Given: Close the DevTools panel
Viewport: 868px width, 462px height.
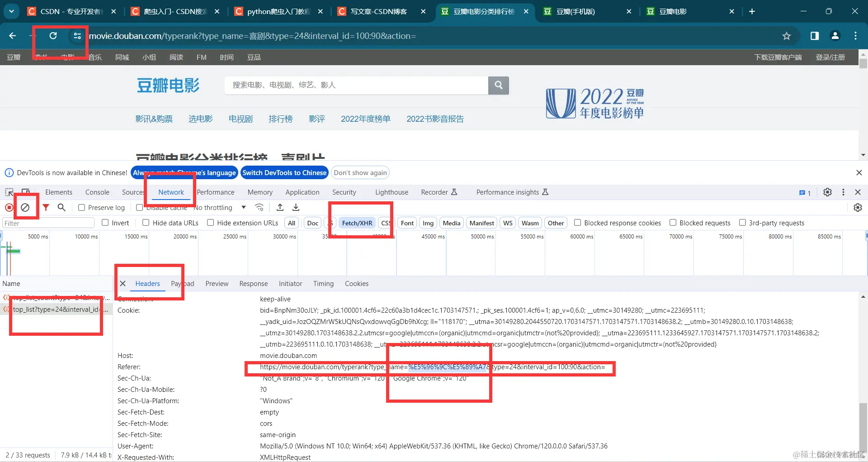Looking at the screenshot, I should pyautogui.click(x=858, y=192).
